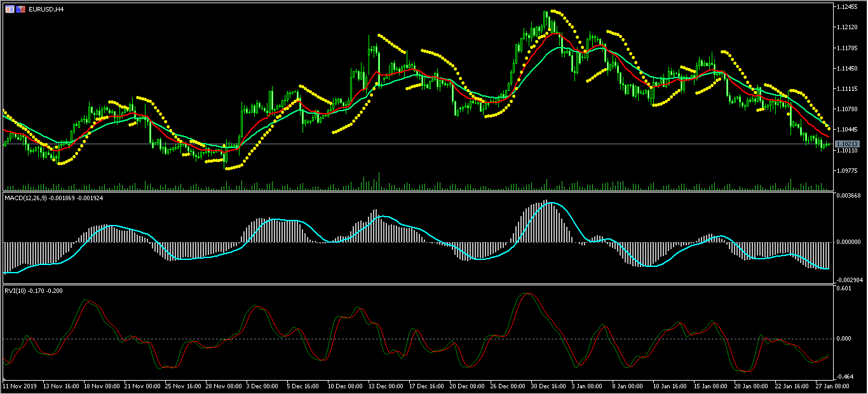Click the 28 Nov 08:00 time label
868x394 pixels.
click(x=224, y=386)
